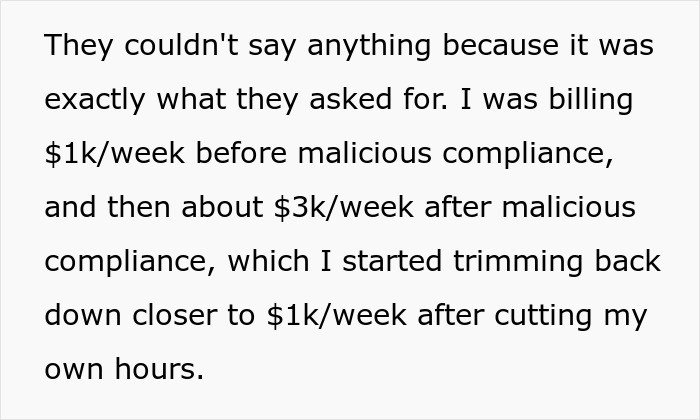
Task: Click on the word "closer"
Action: tap(175, 315)
